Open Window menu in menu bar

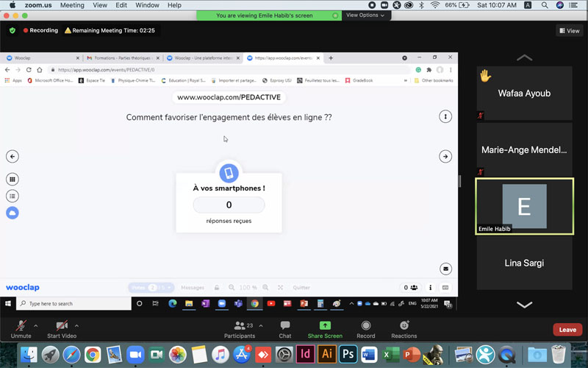tap(147, 5)
